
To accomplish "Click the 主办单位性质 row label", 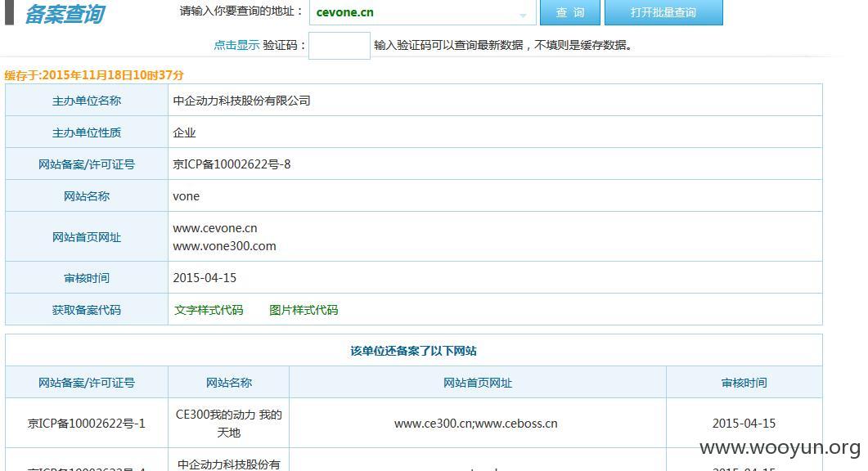I will pyautogui.click(x=87, y=132).
